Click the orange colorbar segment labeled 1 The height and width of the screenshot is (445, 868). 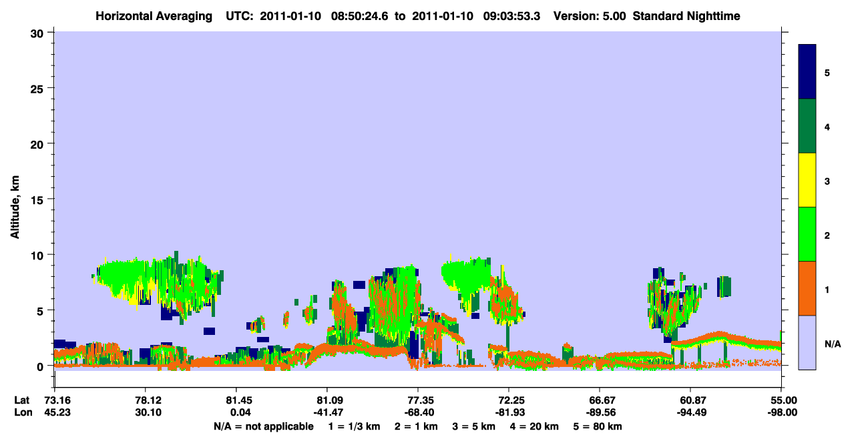point(807,288)
